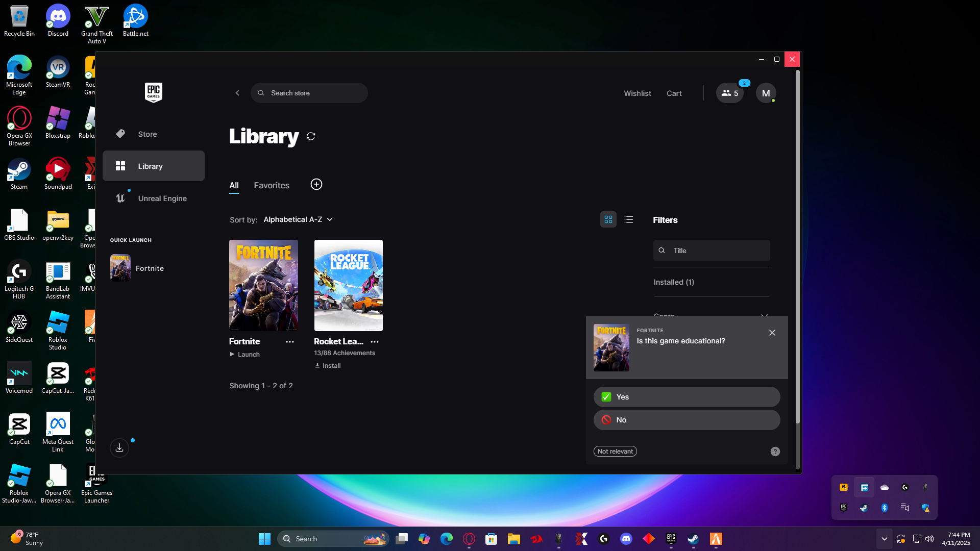
Task: Open Fortnite's three-dot options menu
Action: pyautogui.click(x=290, y=342)
